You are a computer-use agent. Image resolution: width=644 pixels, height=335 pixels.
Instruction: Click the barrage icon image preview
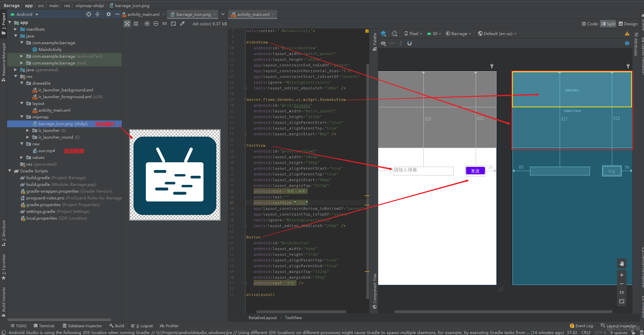[175, 175]
